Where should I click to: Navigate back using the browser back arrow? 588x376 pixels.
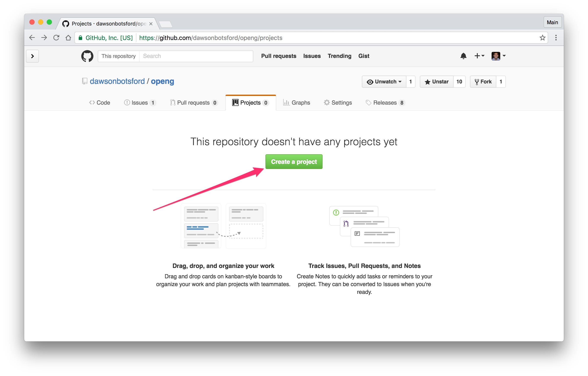(32, 37)
